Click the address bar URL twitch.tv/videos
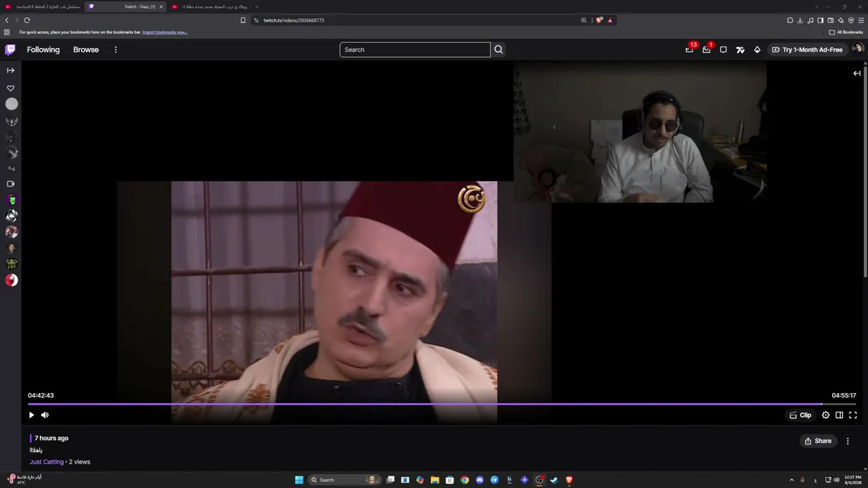The width and height of the screenshot is (868, 488). (294, 20)
